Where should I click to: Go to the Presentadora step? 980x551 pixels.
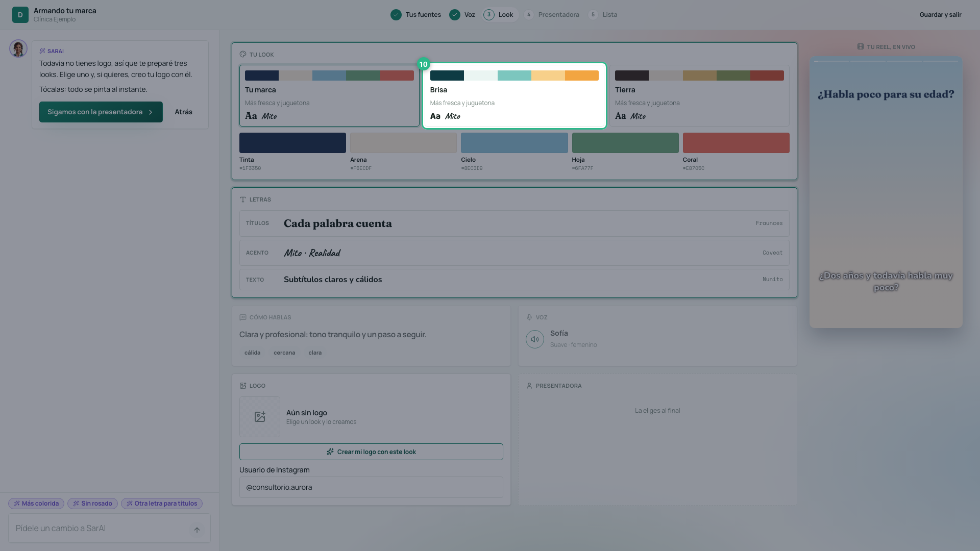553,15
